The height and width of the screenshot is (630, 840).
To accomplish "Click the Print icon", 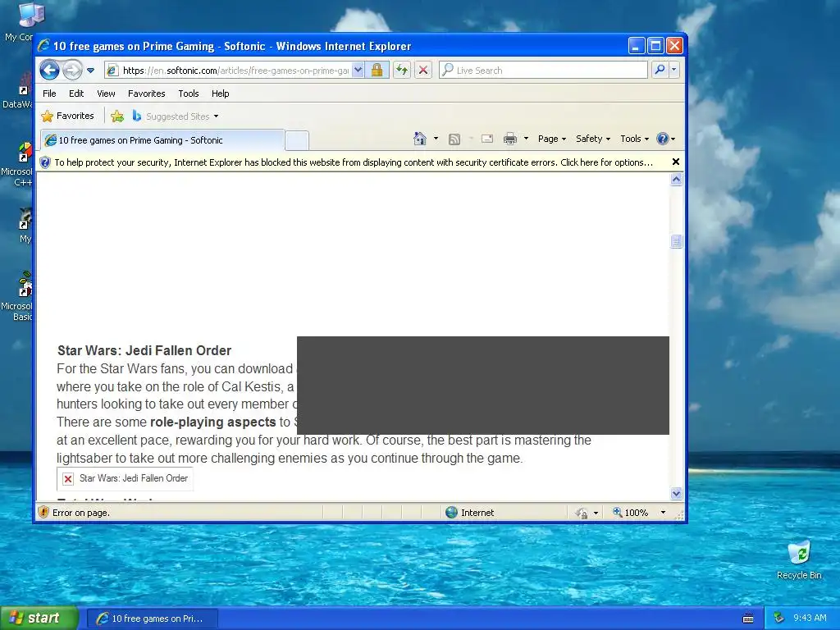I will tap(510, 139).
